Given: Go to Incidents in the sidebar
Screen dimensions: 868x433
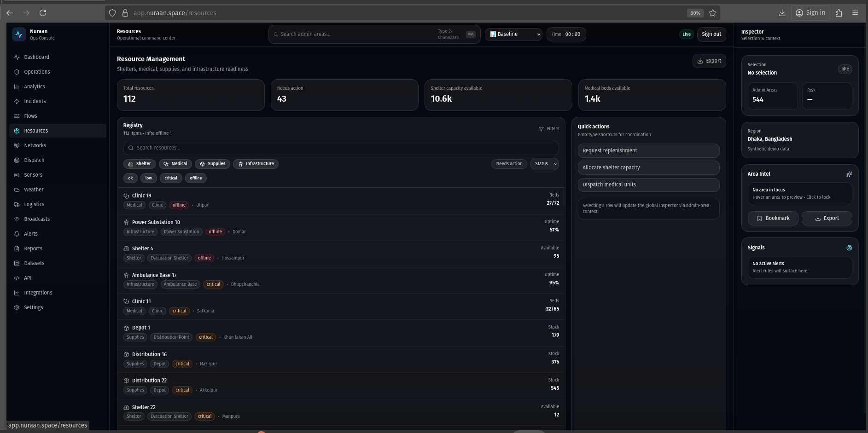Looking at the screenshot, I should [35, 101].
